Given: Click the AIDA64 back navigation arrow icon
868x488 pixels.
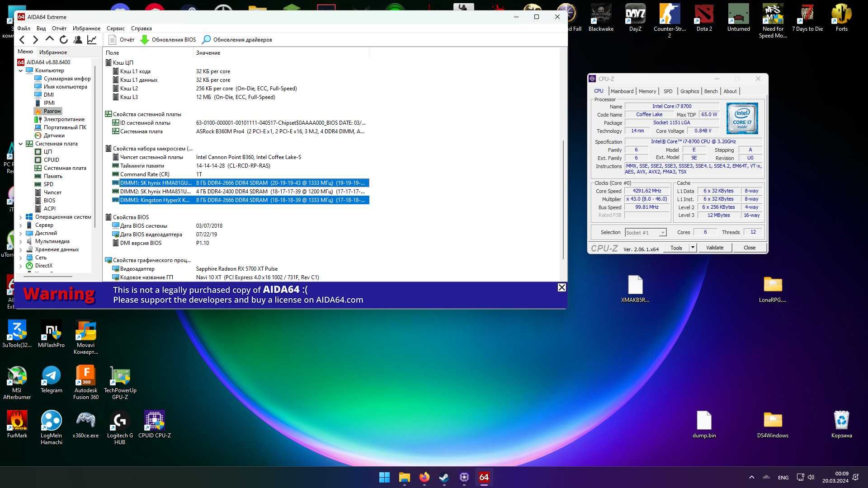Looking at the screenshot, I should tap(21, 40).
